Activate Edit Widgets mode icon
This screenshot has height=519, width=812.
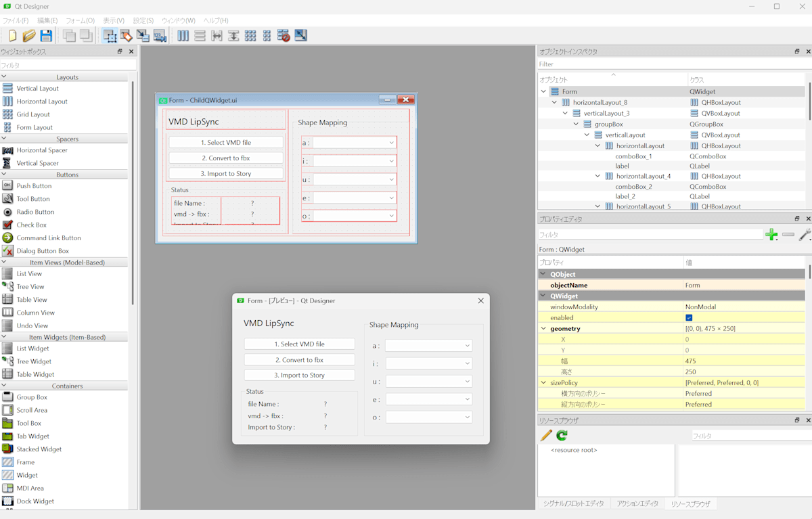click(x=110, y=36)
